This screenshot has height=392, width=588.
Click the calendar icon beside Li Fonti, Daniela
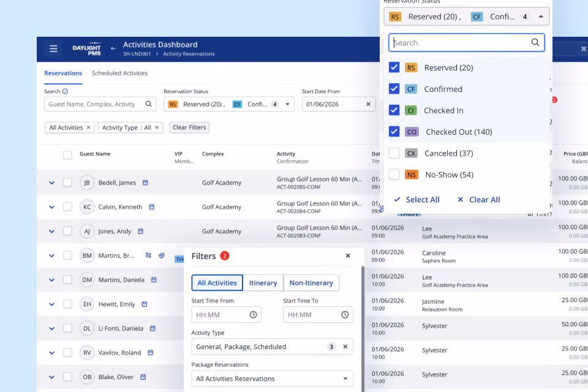(x=153, y=328)
